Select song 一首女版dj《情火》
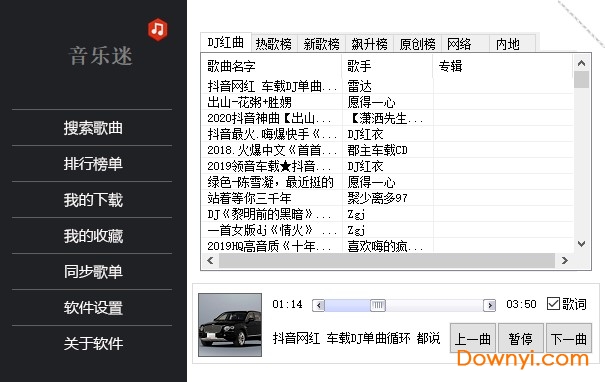The height and width of the screenshot is (382, 605). click(x=272, y=230)
